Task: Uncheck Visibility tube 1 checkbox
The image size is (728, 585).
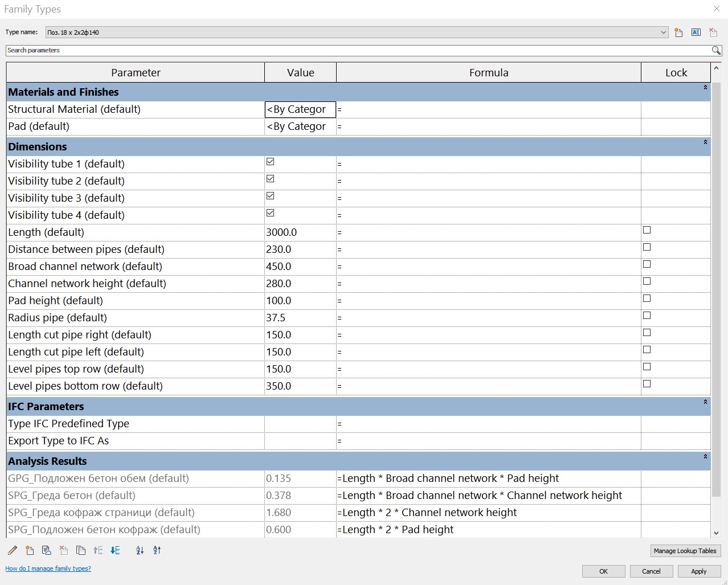Action: (271, 162)
